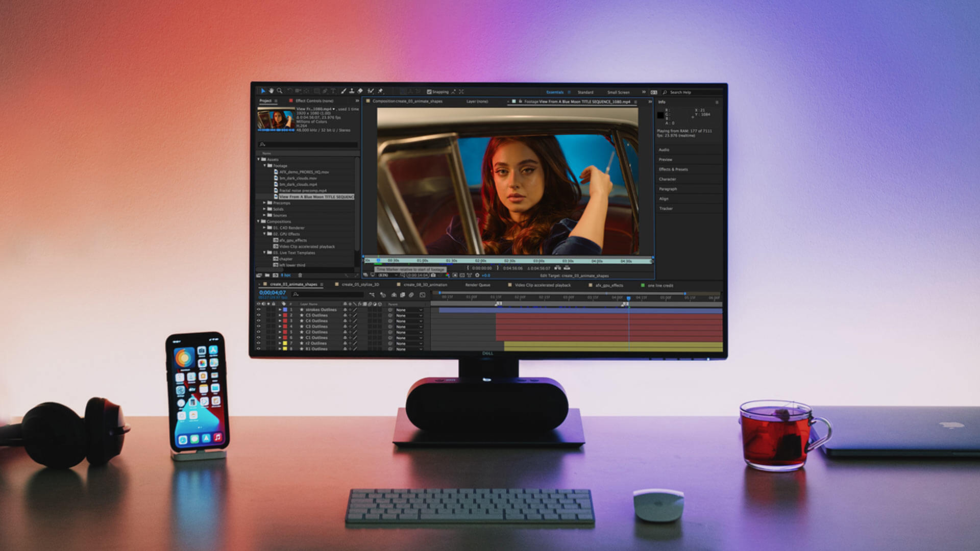Hide the C3 Outlines layer
The width and height of the screenshot is (980, 551).
259,327
